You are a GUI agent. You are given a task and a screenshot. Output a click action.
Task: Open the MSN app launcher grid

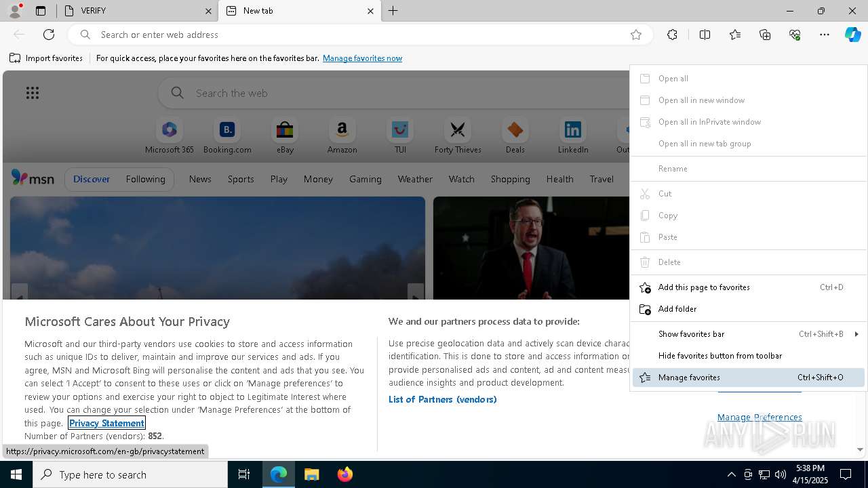(33, 93)
